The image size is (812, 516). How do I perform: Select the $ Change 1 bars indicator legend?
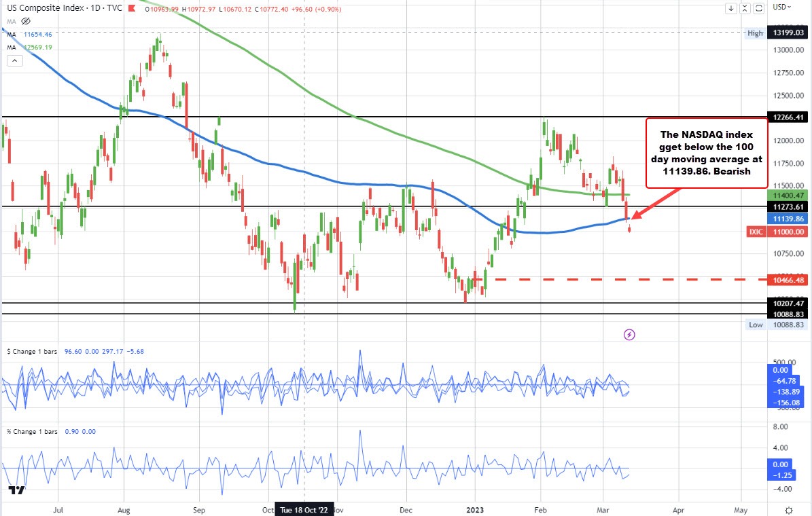32,352
